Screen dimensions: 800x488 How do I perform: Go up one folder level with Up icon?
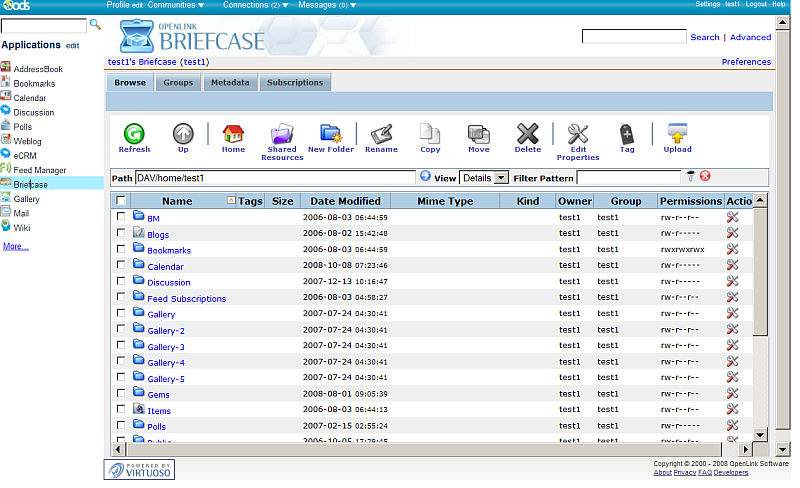coord(183,134)
